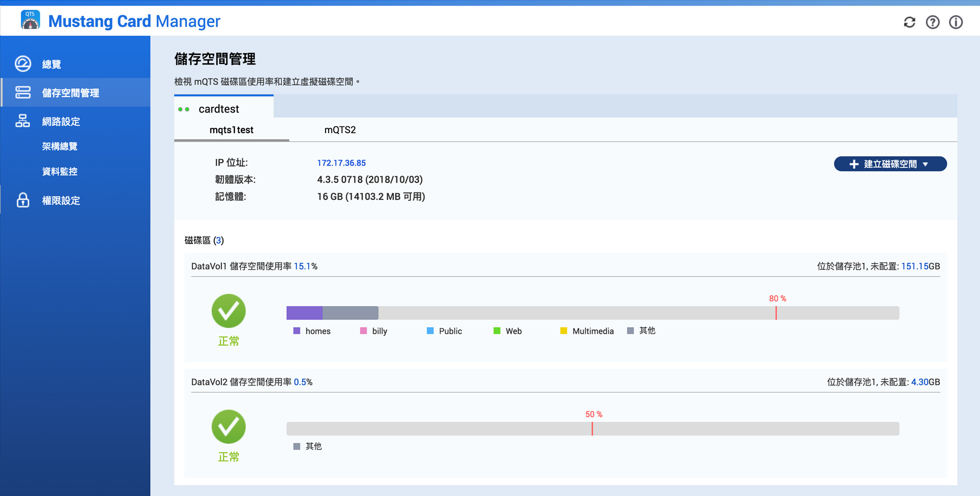Open 資料監控 in the sidebar
Image resolution: width=980 pixels, height=496 pixels.
point(60,171)
